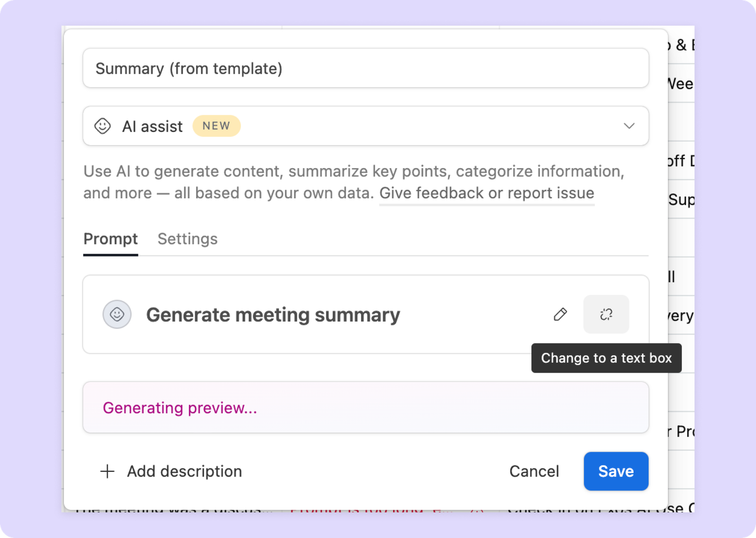Image resolution: width=756 pixels, height=538 pixels.
Task: Cancel the field editing dialog
Action: [x=534, y=471]
